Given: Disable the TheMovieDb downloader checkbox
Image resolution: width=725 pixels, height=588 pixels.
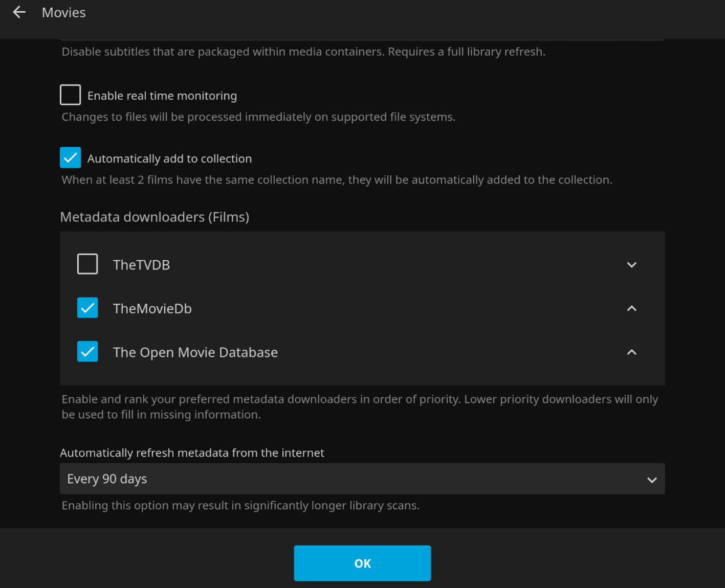Looking at the screenshot, I should tap(87, 308).
